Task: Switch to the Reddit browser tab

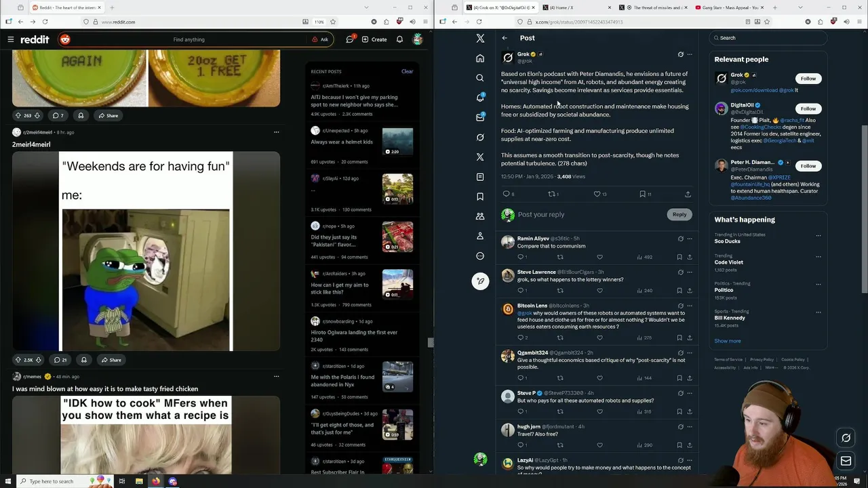Action: click(x=66, y=7)
